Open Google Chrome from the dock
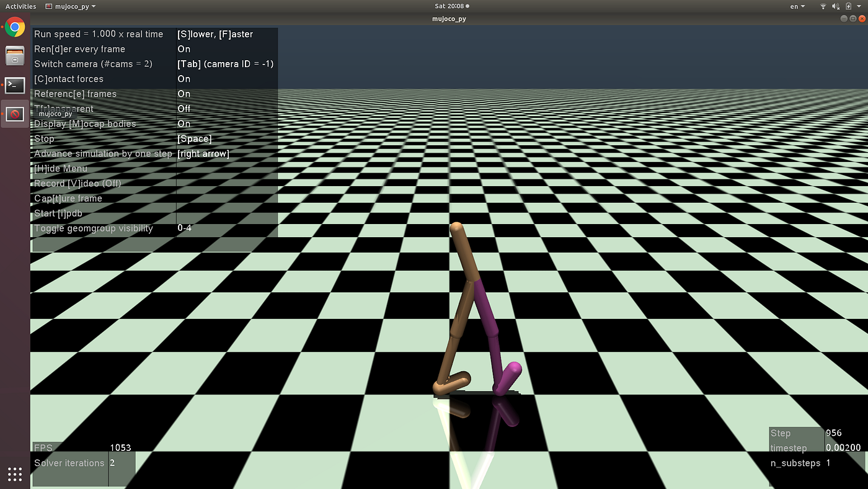 [15, 27]
